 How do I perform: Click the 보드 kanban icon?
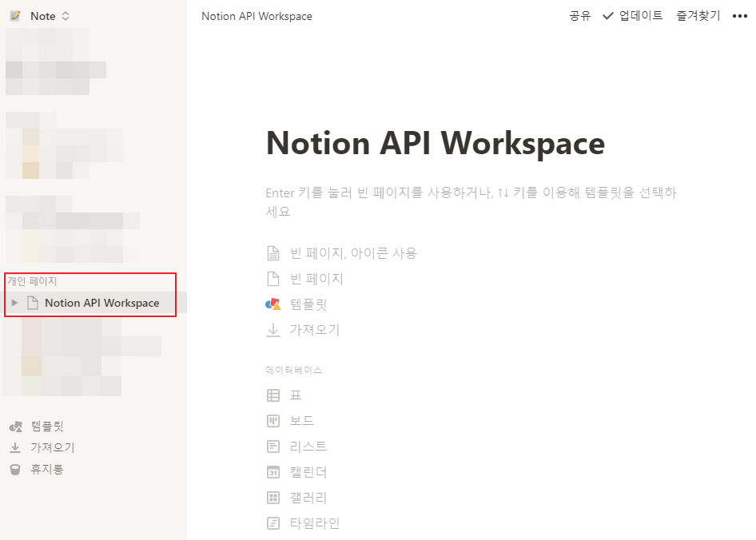[x=273, y=421]
